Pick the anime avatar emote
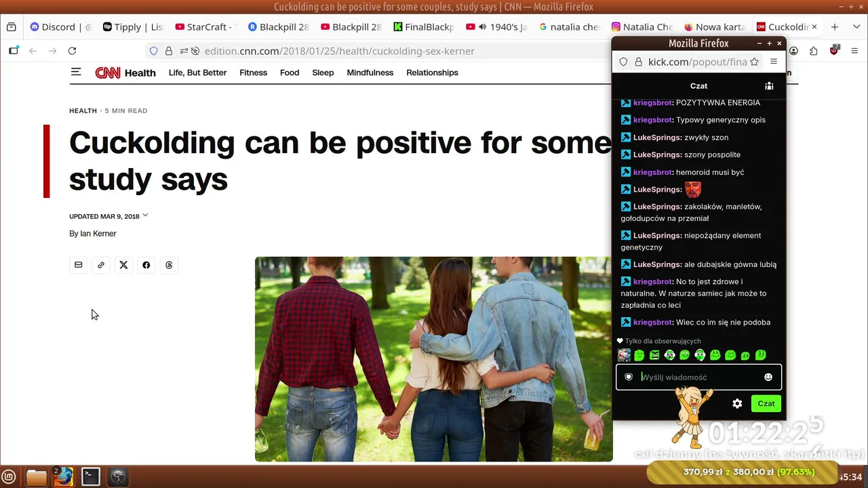 point(624,354)
